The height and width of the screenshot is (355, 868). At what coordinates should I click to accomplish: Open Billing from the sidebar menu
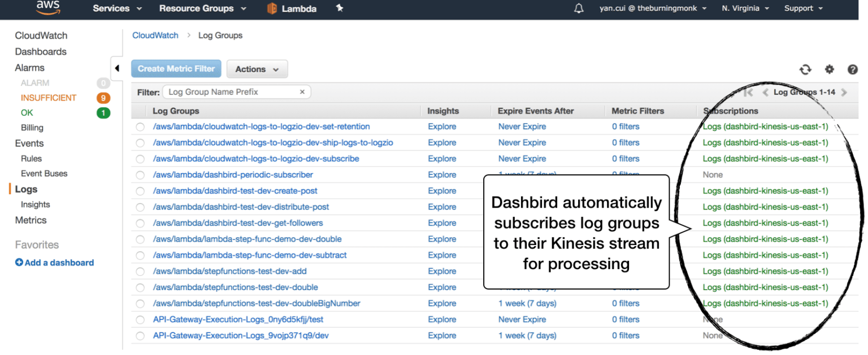pyautogui.click(x=32, y=128)
